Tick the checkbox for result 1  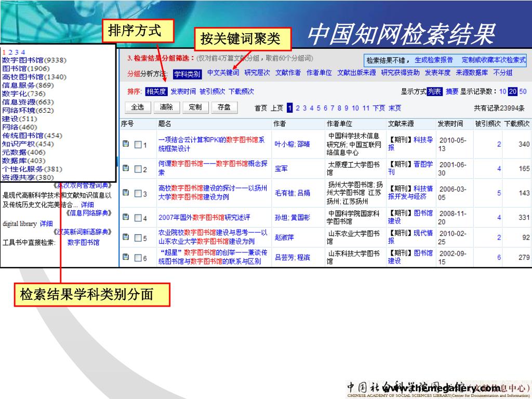[138, 144]
